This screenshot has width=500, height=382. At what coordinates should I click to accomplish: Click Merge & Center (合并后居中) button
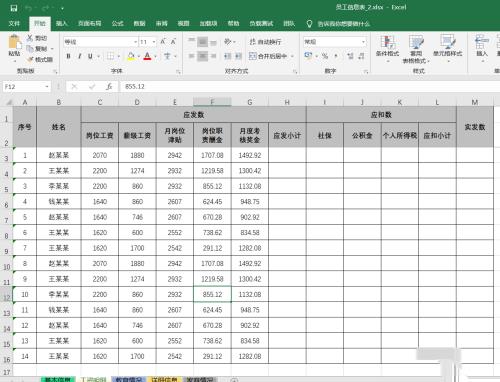coord(268,56)
